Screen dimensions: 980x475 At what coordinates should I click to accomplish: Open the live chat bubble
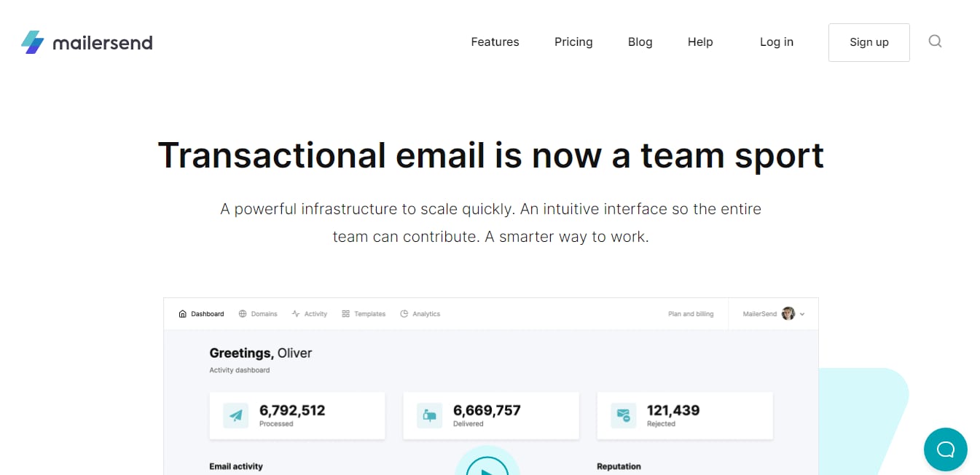coord(945,449)
